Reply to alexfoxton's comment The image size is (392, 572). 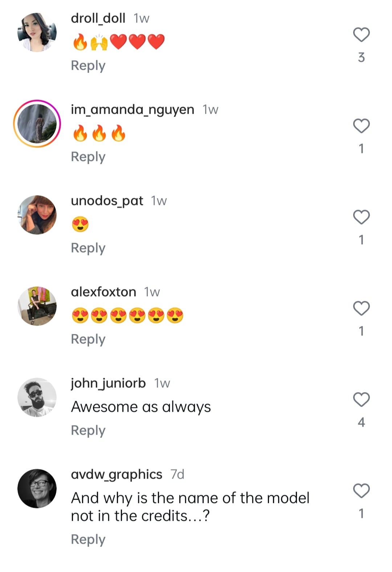pos(88,339)
